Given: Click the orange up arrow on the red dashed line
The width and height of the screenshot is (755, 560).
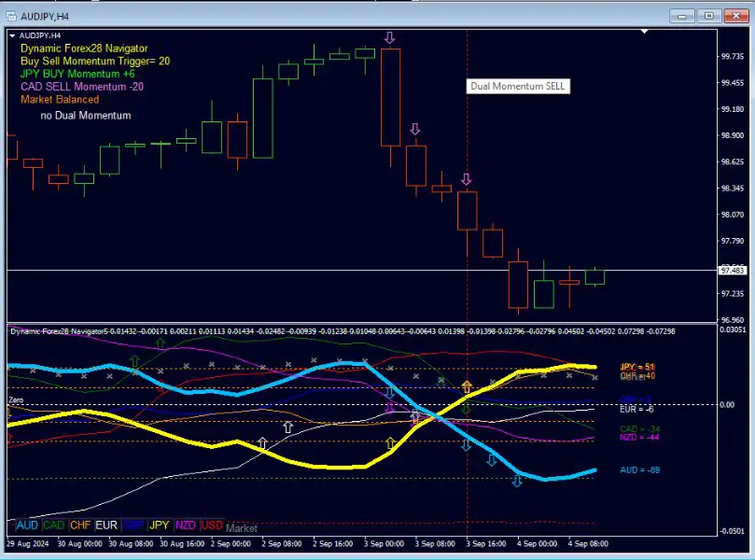Looking at the screenshot, I should pos(467,385).
